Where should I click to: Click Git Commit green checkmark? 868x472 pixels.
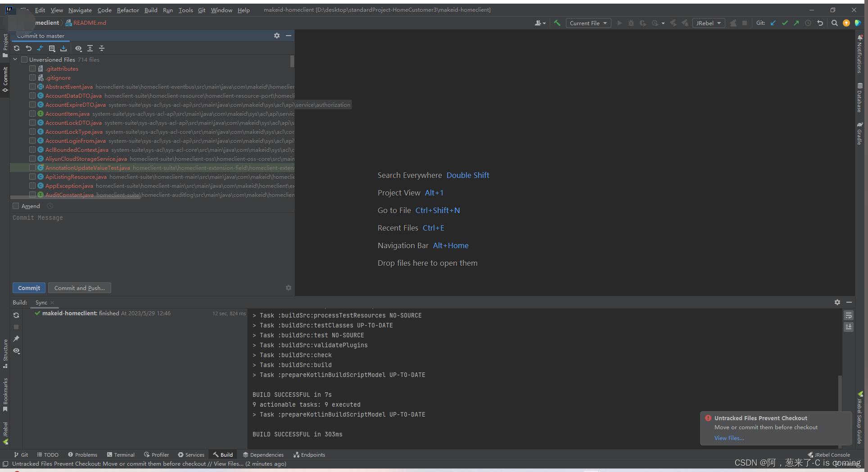click(x=785, y=23)
